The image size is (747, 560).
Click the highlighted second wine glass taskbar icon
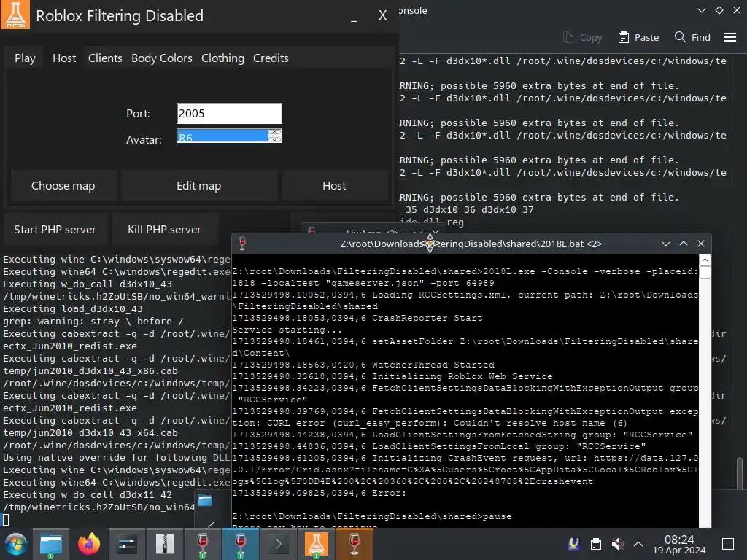coord(241,544)
